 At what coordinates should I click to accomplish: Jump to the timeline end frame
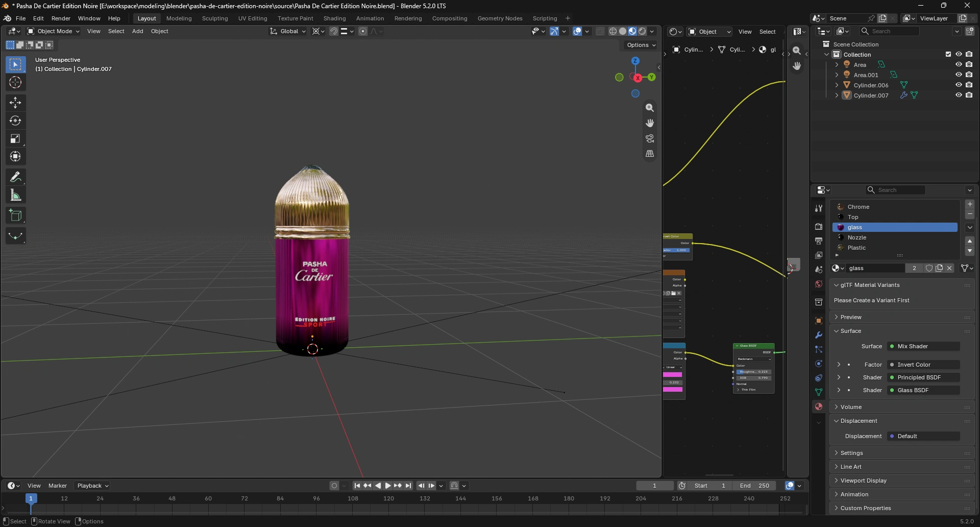coord(408,486)
